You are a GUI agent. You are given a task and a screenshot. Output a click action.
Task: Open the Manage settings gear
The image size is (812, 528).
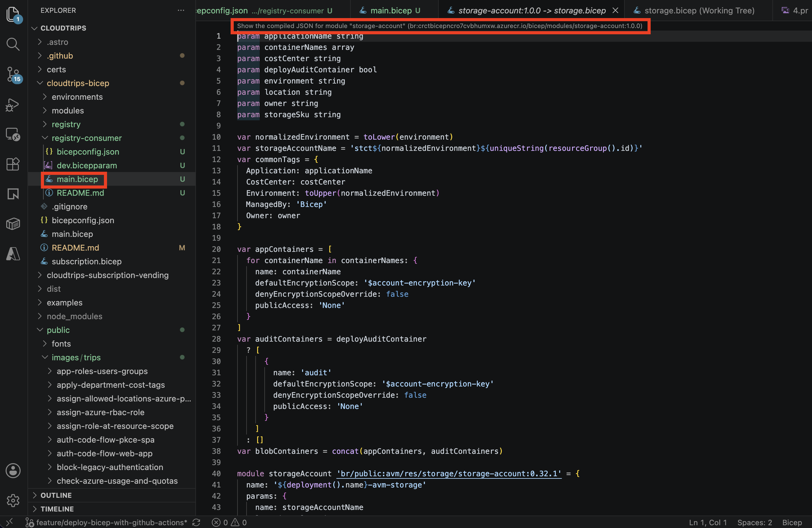13,500
